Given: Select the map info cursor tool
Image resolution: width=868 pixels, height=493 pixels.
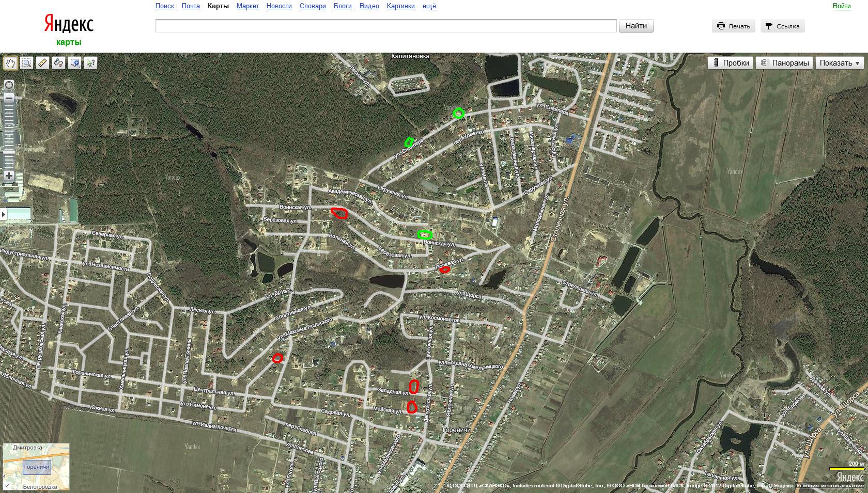Looking at the screenshot, I should 90,63.
